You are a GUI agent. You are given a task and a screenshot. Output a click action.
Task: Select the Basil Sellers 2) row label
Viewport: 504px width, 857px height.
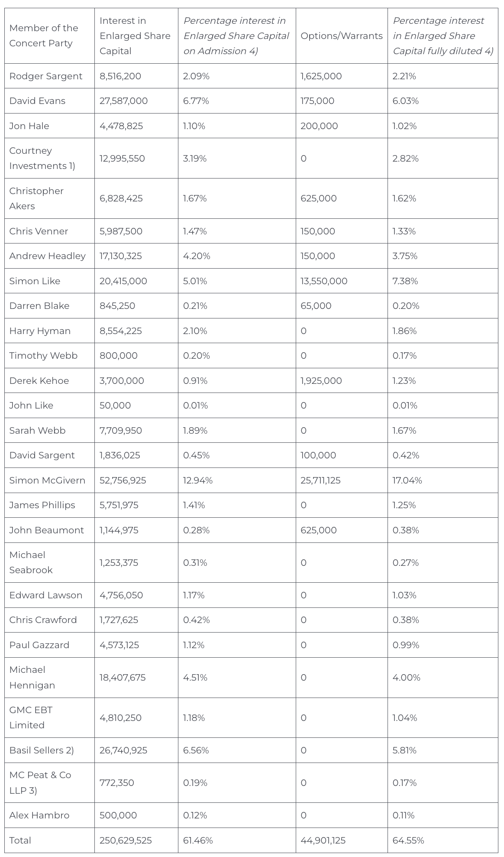(x=42, y=750)
